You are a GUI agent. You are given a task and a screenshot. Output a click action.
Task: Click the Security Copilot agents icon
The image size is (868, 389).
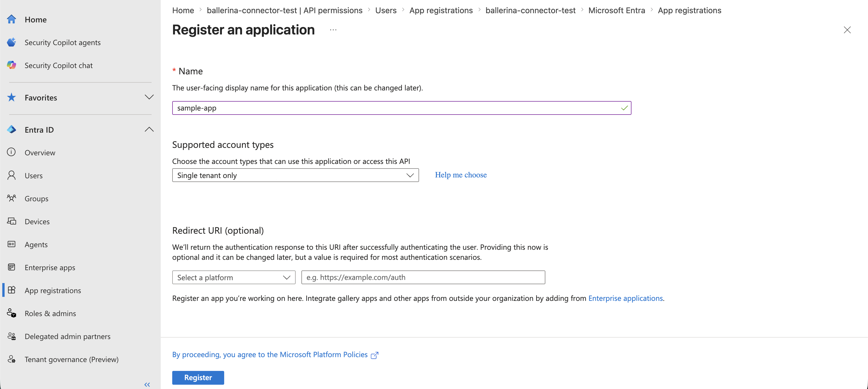point(11,42)
